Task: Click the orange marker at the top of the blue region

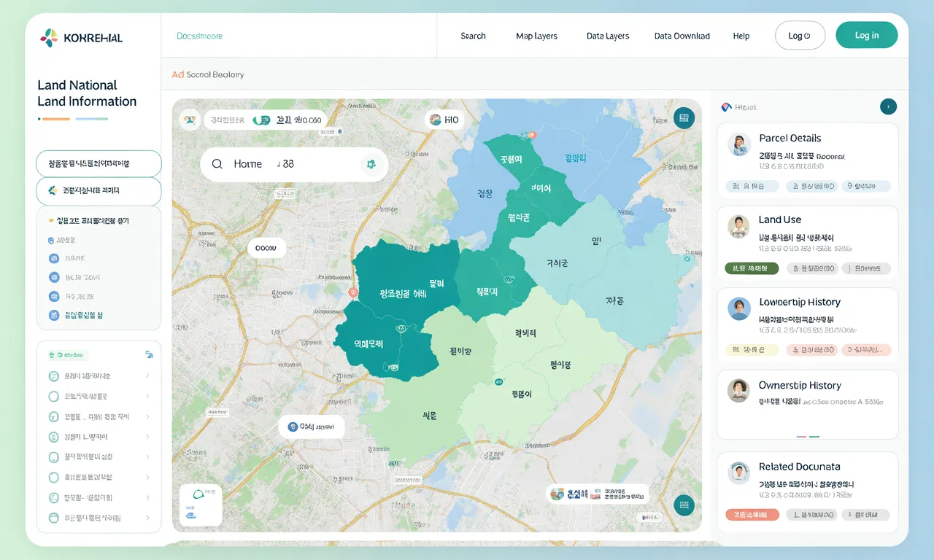Action: 530,134
